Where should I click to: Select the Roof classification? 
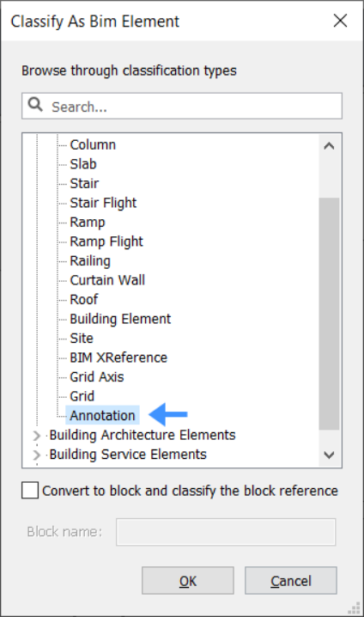click(x=84, y=299)
